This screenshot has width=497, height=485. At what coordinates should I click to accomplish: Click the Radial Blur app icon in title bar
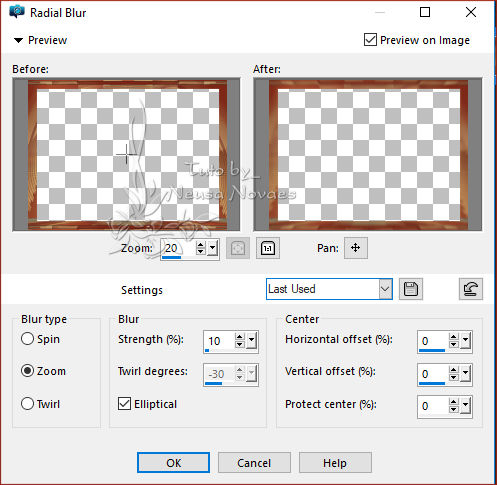pos(17,12)
